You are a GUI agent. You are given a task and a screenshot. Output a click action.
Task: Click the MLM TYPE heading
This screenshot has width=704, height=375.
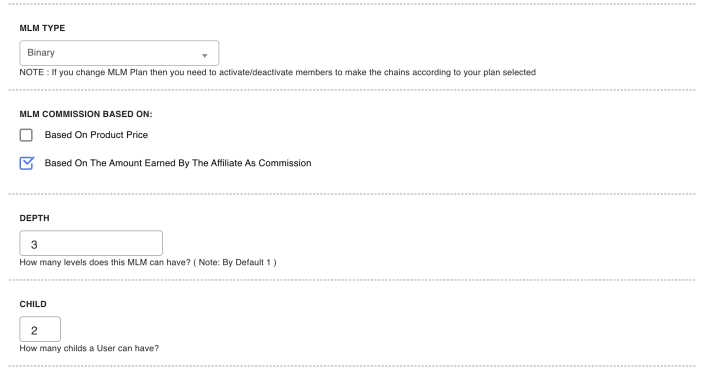tap(42, 28)
